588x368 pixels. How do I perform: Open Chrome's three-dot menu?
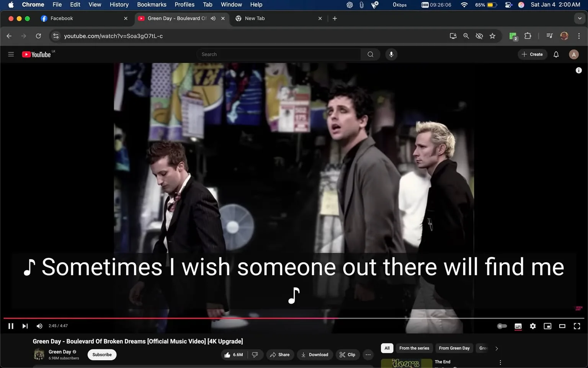pyautogui.click(x=579, y=36)
